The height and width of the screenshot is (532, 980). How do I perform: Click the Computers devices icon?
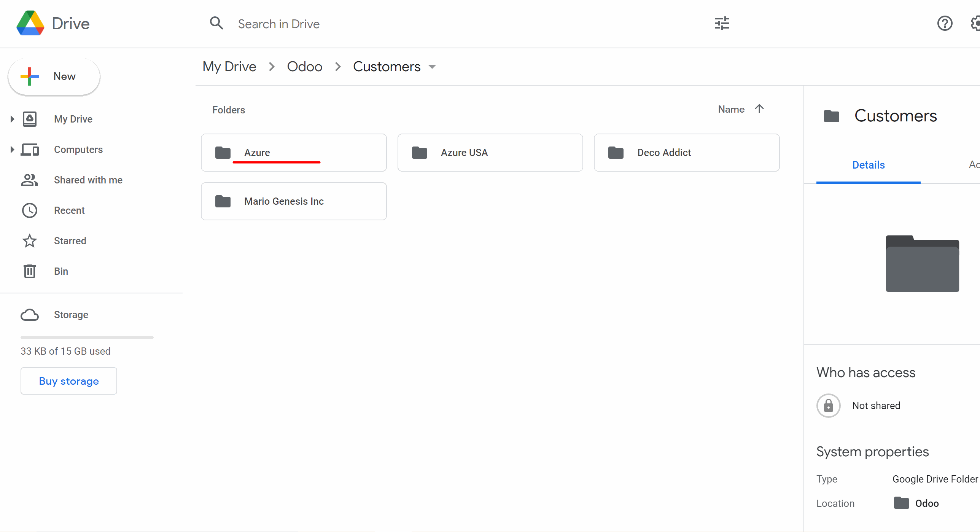pyautogui.click(x=30, y=150)
